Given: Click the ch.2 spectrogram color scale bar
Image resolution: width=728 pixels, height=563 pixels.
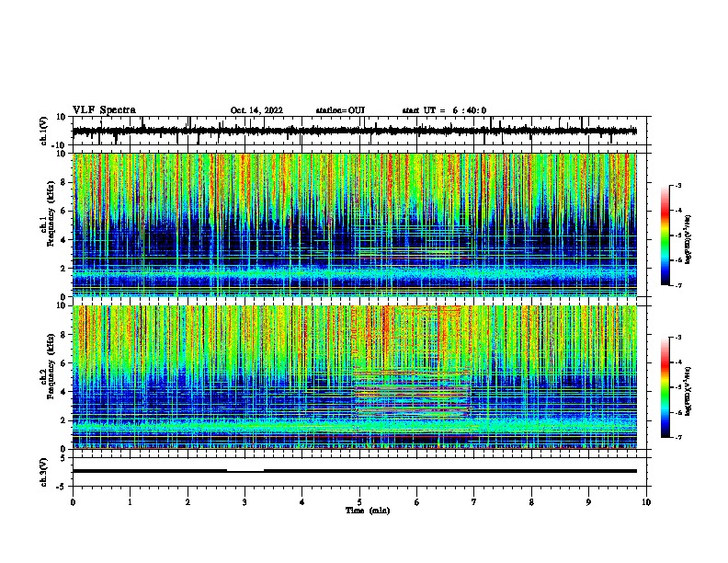Looking at the screenshot, I should click(665, 387).
